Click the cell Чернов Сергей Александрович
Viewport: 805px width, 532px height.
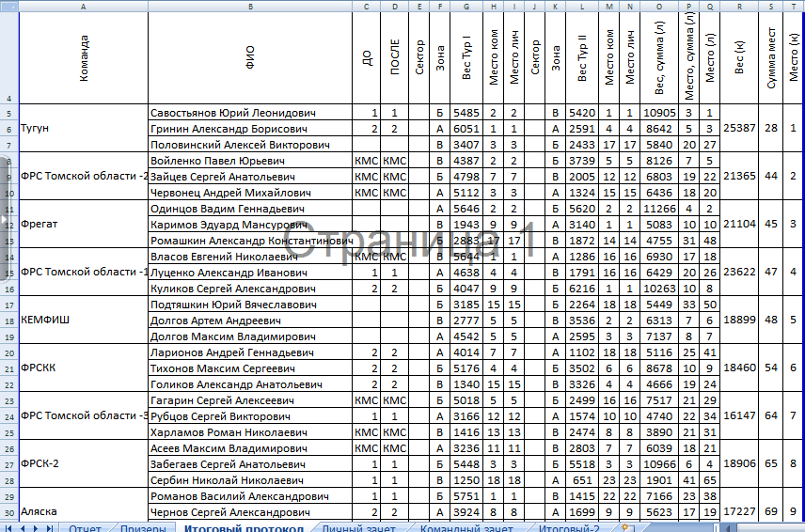pos(250,512)
